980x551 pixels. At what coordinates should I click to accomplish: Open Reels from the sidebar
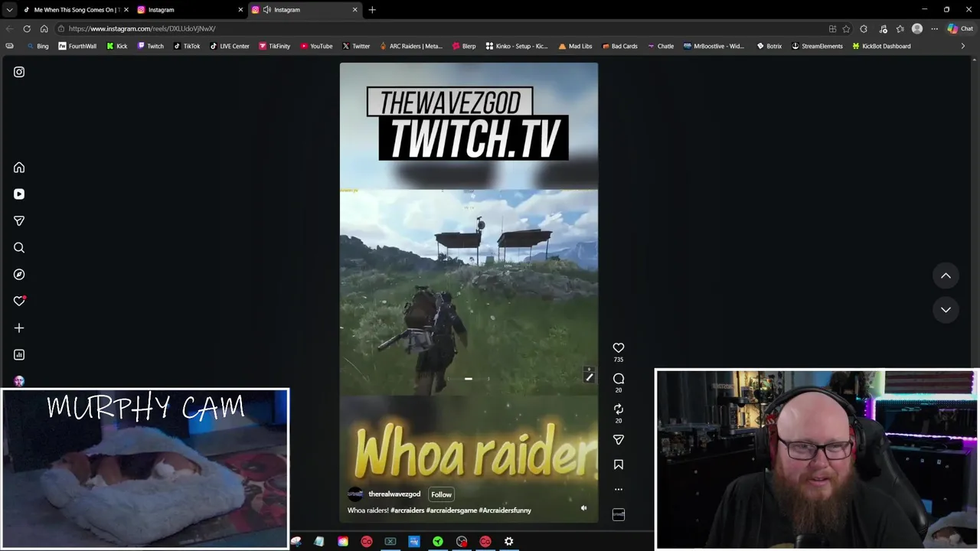coord(19,194)
